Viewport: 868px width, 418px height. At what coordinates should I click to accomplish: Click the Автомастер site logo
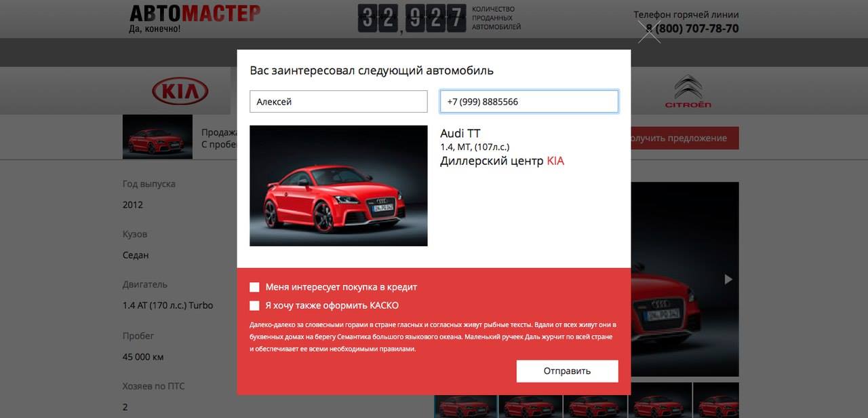tap(195, 18)
